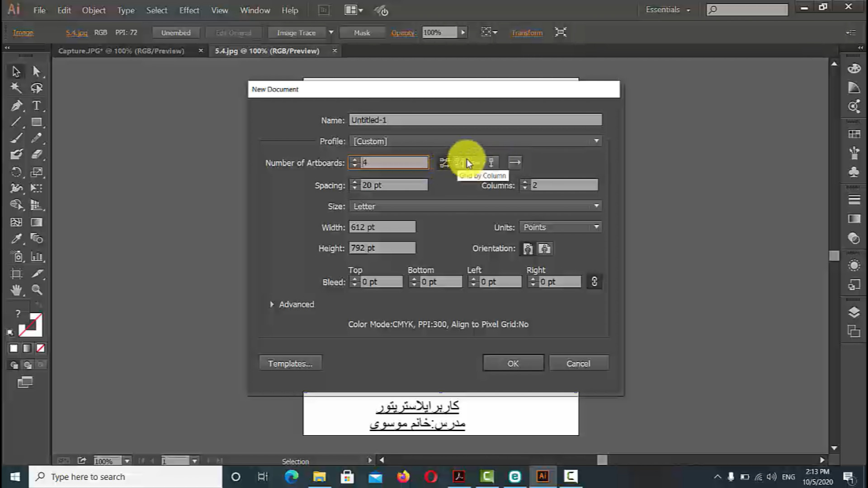The width and height of the screenshot is (868, 488).
Task: Select the Pencil tool
Action: (x=36, y=138)
